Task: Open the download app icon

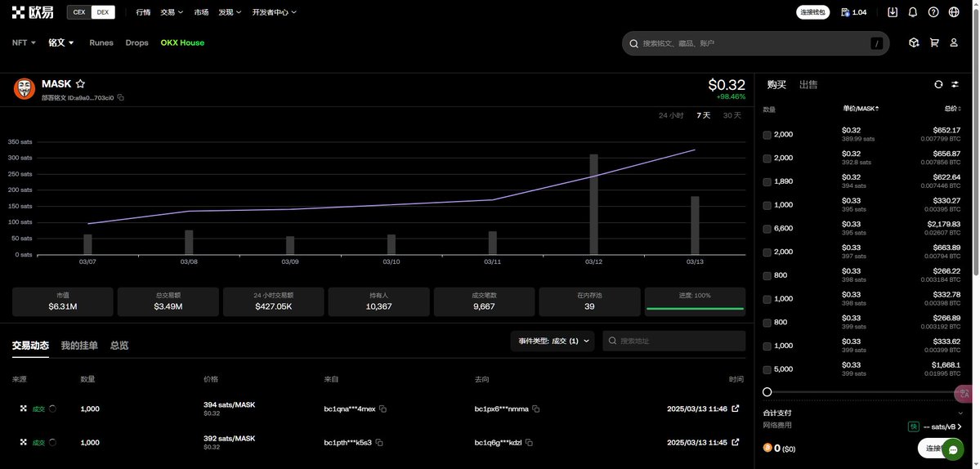Action: (893, 12)
